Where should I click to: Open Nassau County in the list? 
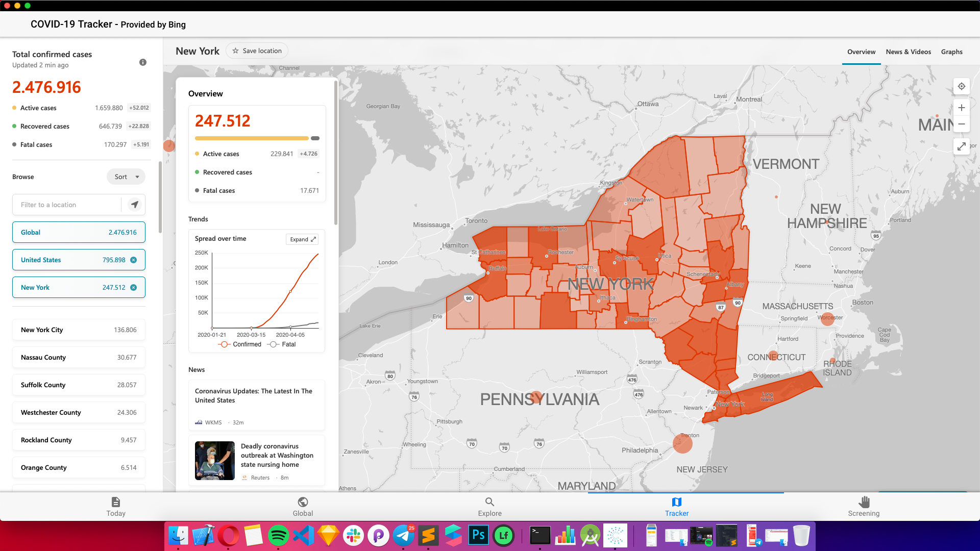(x=79, y=357)
